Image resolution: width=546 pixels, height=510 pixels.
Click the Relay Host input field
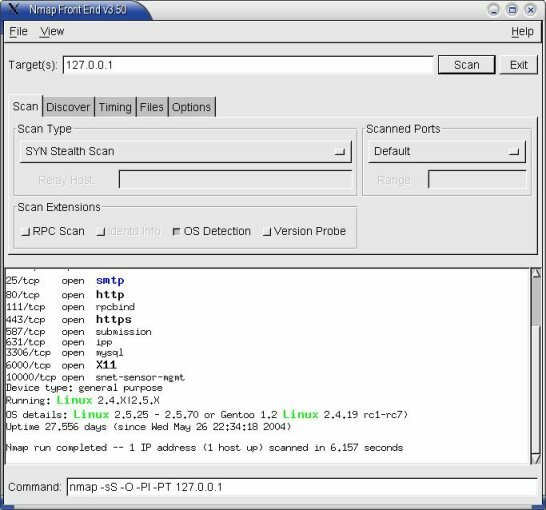pos(235,179)
